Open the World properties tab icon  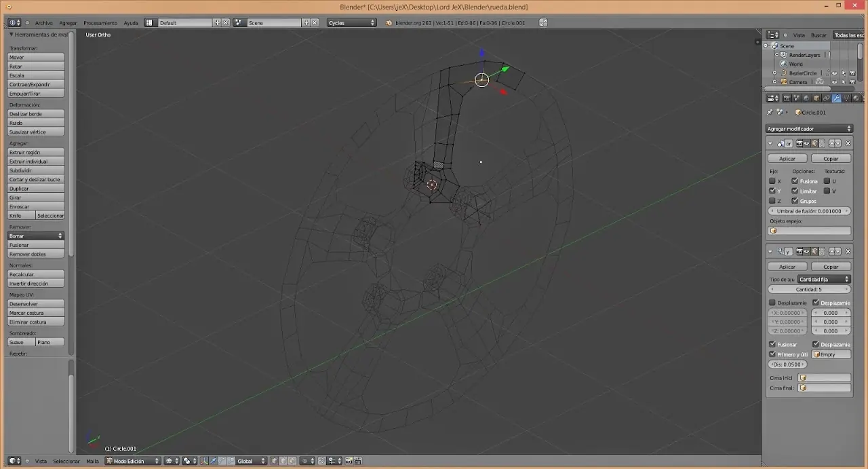806,98
